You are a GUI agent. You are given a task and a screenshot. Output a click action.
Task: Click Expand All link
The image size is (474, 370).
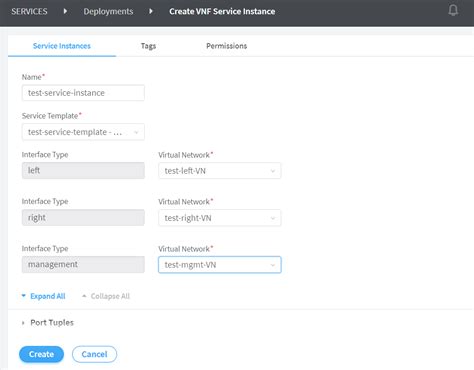[44, 296]
